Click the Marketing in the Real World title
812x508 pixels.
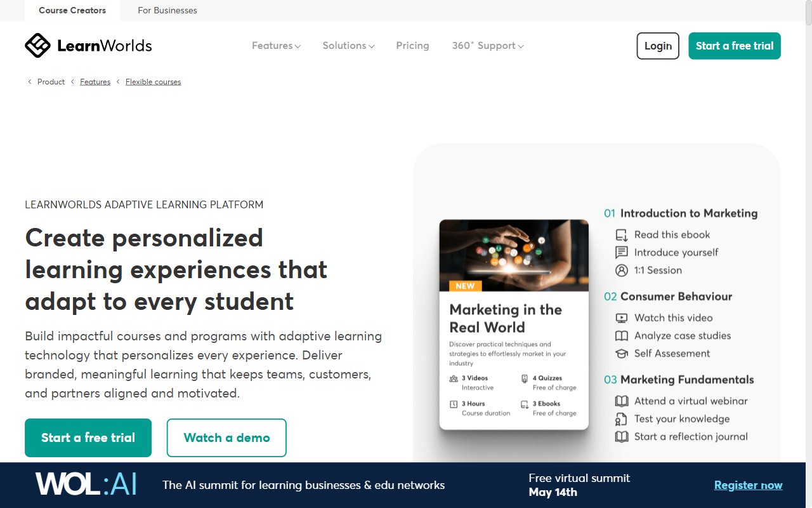click(506, 319)
